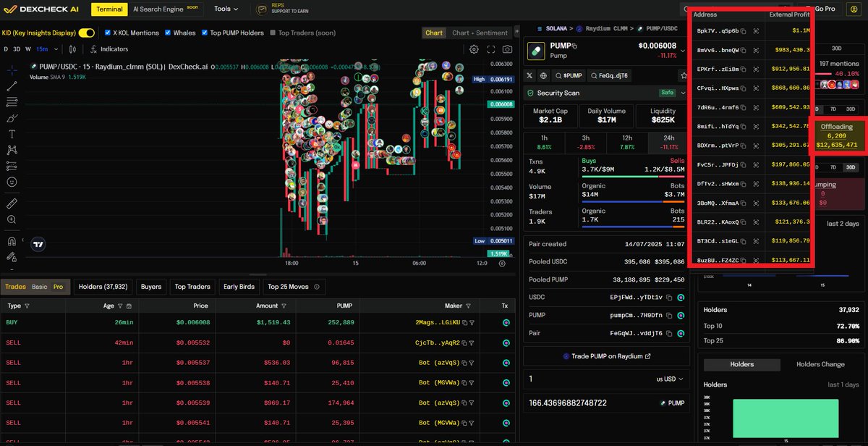The width and height of the screenshot is (868, 446).
Task: Search by $PUMP ticker button
Action: coord(569,75)
